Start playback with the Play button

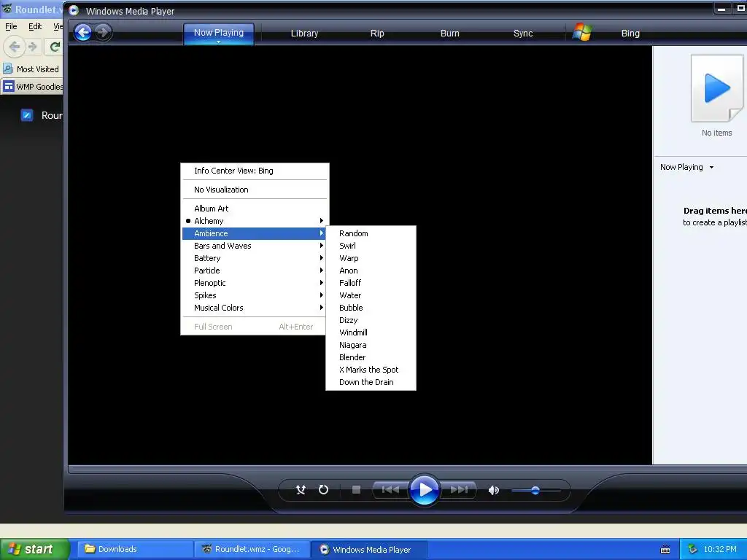pos(424,489)
